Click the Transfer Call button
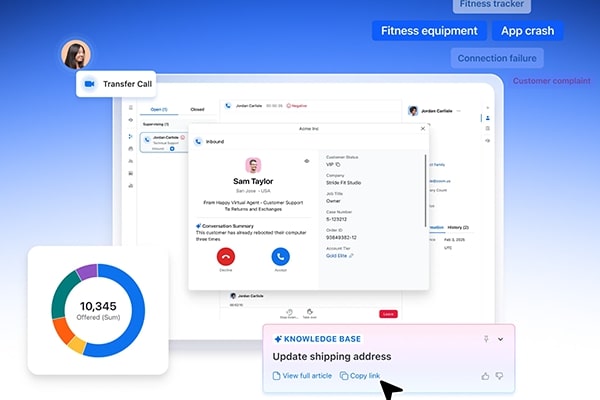 (x=116, y=84)
